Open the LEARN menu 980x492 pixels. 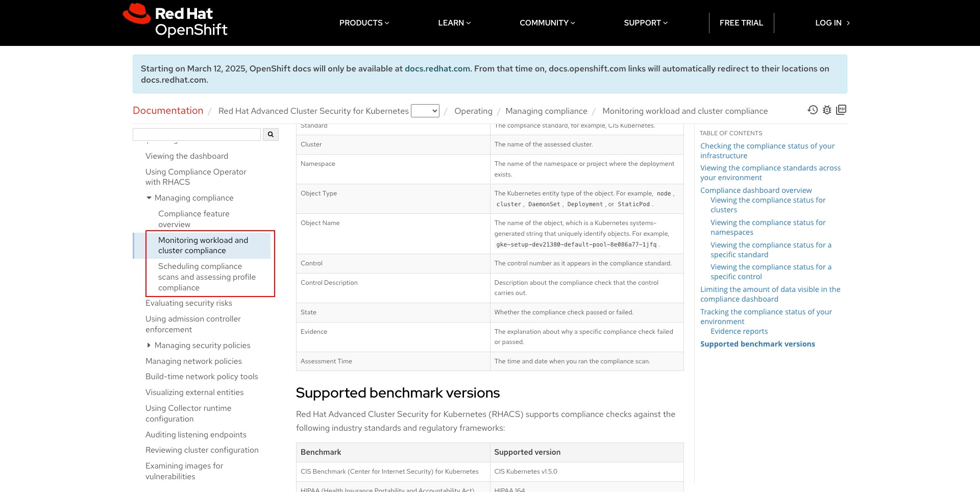pyautogui.click(x=454, y=23)
